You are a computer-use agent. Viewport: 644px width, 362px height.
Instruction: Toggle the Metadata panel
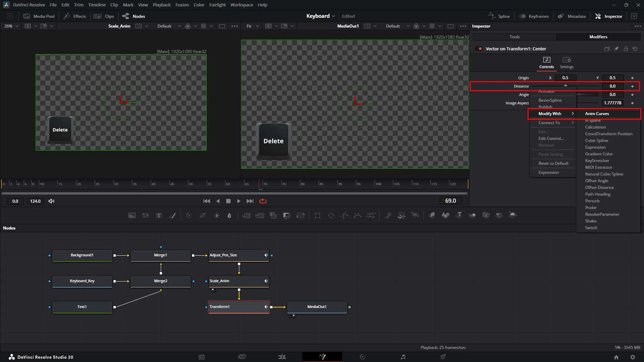[x=572, y=16]
